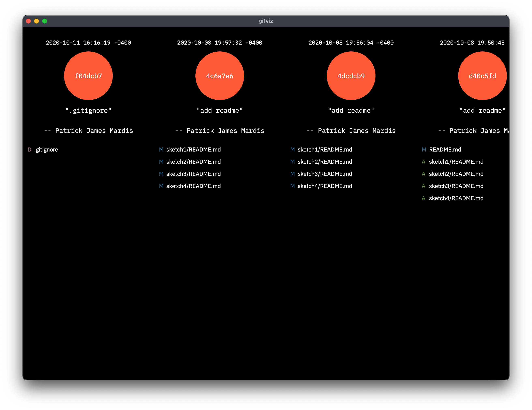This screenshot has width=532, height=410.
Task: Click added sketch2/README.md in d40c5fd column
Action: point(456,174)
